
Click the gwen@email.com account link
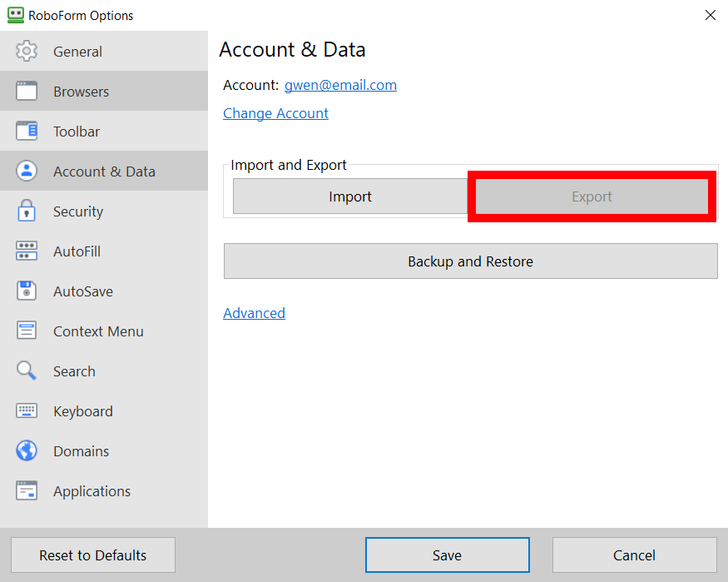[340, 85]
